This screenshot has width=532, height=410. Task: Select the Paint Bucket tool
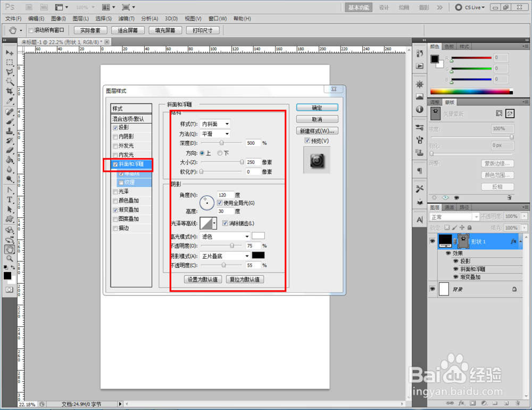[x=10, y=160]
